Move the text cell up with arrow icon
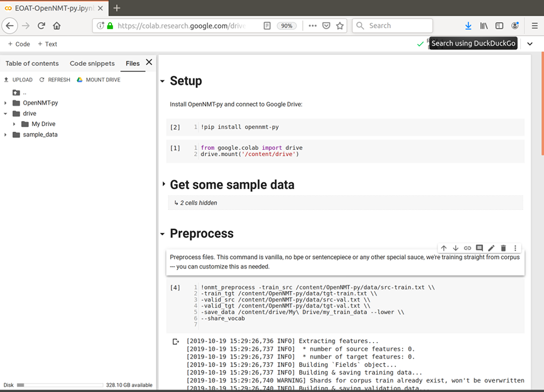 tap(444, 248)
